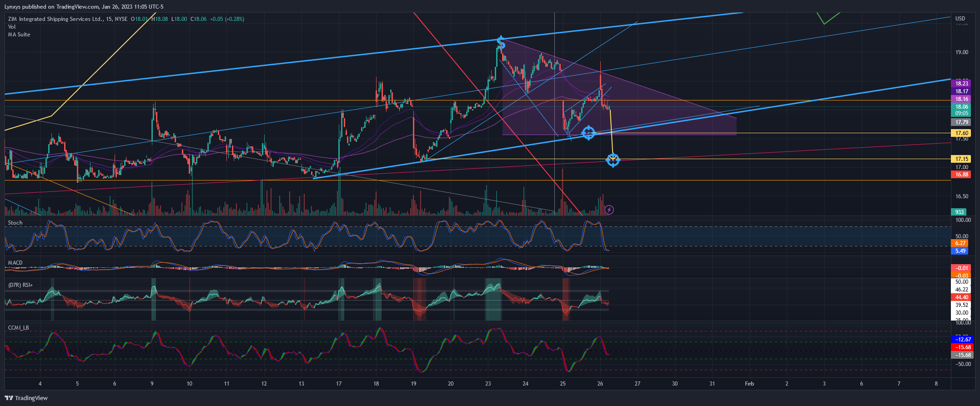The image size is (980, 406).
Task: Click the 4 date on time axis
Action: 40,384
